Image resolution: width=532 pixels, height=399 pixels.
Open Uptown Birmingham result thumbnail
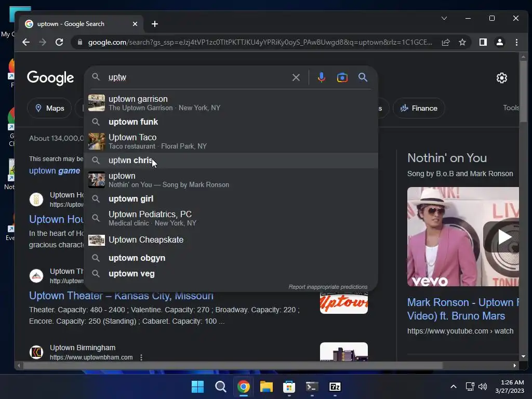[x=344, y=352]
